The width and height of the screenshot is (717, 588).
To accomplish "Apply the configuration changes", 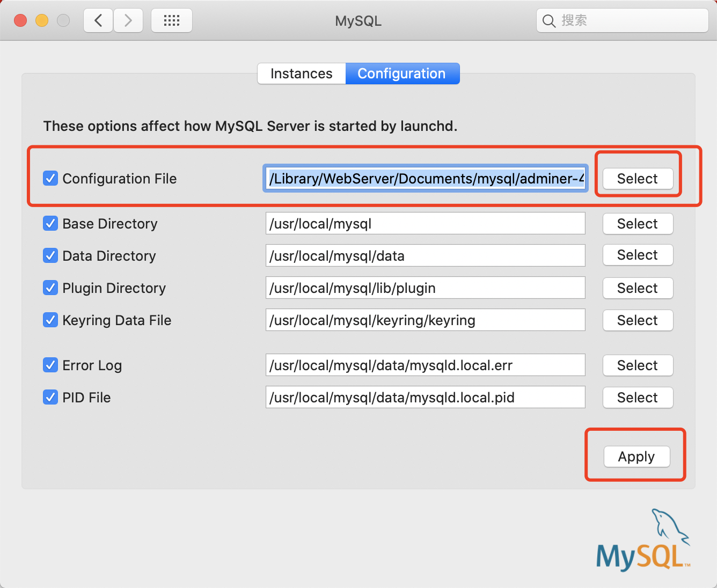I will [x=636, y=457].
